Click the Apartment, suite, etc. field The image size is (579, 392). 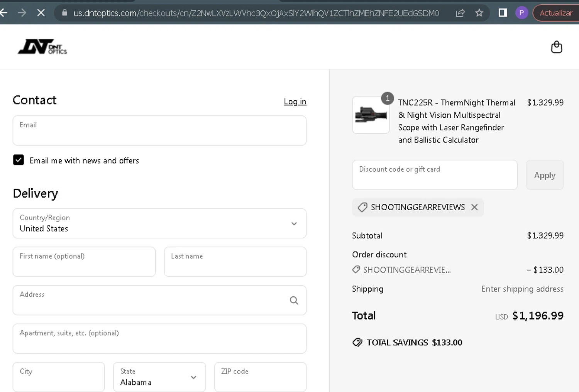coord(159,339)
